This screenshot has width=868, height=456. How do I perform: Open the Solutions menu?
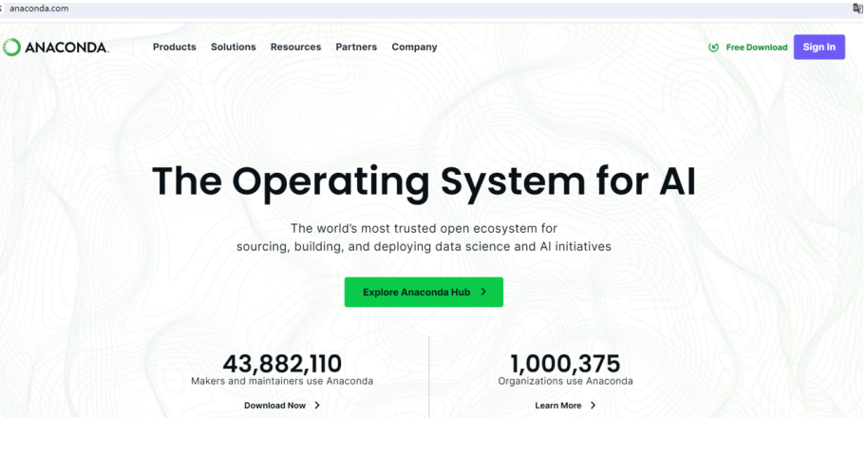pyautogui.click(x=233, y=47)
